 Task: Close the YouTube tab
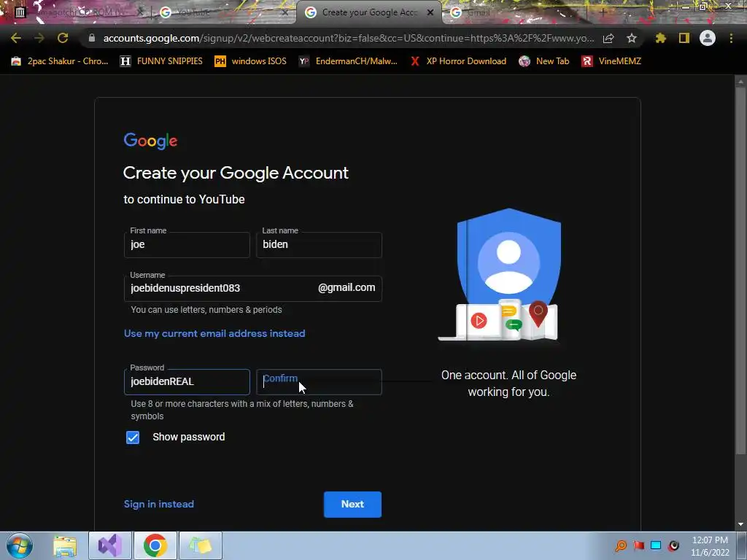[x=285, y=12]
